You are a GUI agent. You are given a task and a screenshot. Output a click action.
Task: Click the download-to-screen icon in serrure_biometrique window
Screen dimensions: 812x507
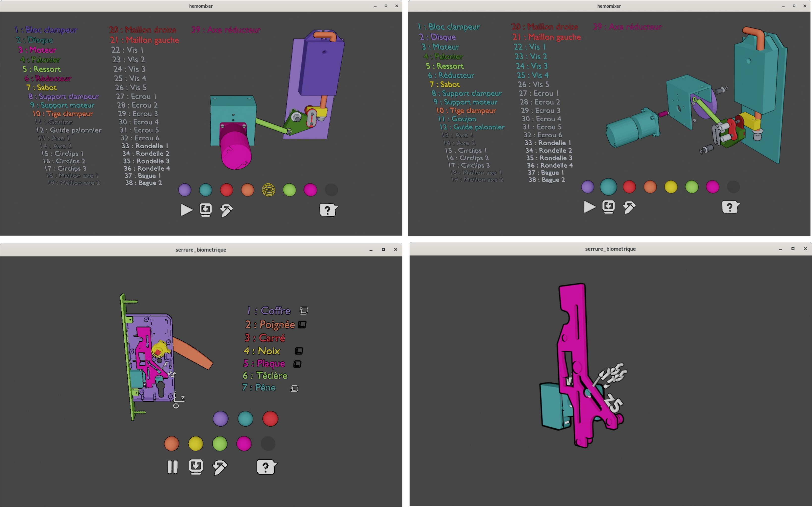click(196, 467)
